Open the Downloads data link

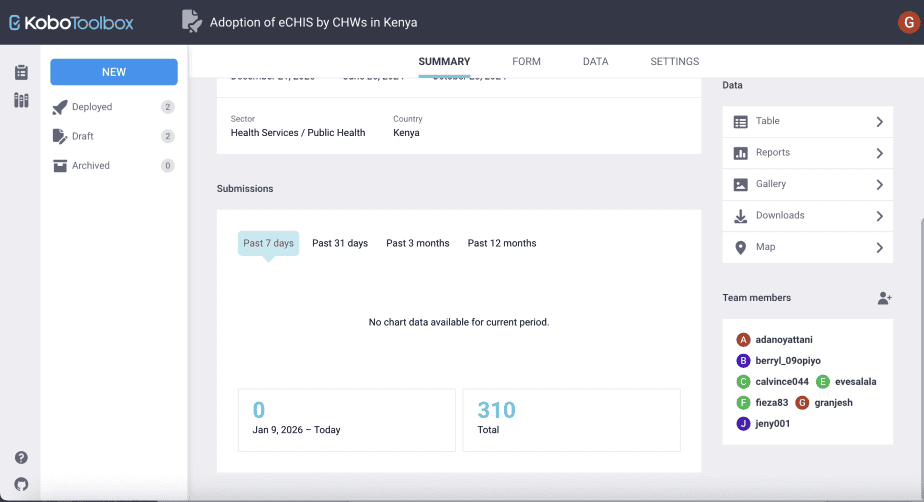[x=780, y=216]
